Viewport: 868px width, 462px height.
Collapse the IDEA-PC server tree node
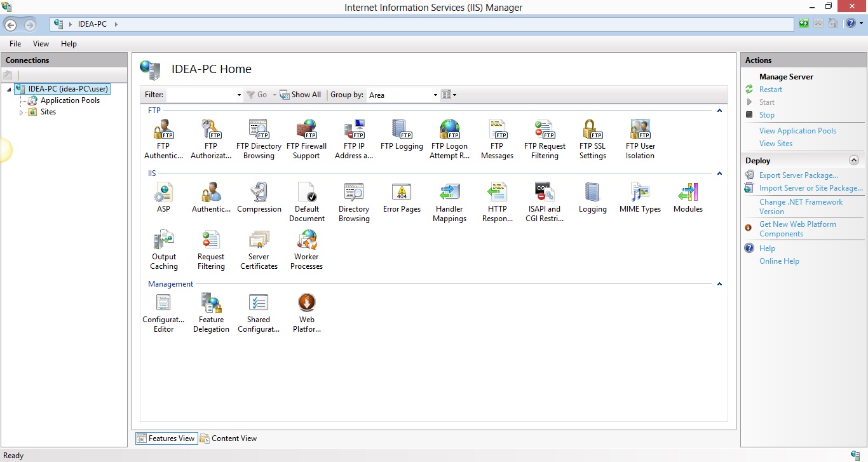(x=9, y=90)
